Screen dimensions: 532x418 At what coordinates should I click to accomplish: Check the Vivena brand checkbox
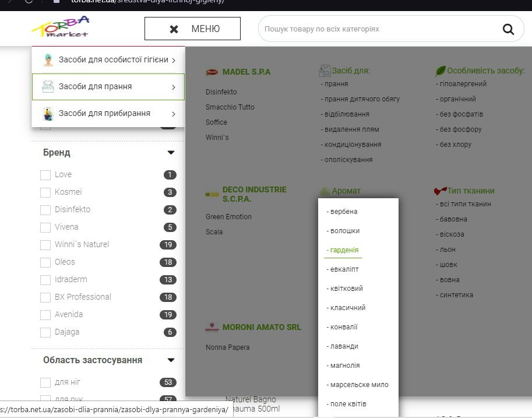(45, 227)
